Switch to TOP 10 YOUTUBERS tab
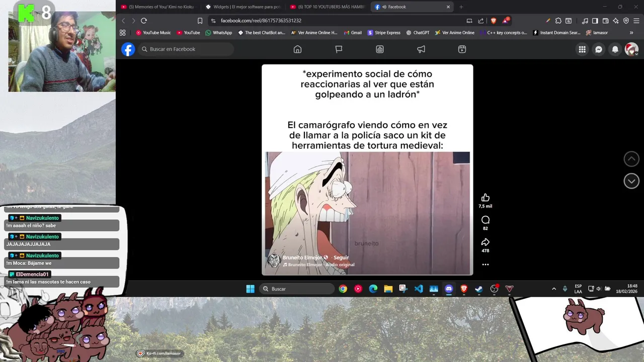This screenshot has width=644, height=362. point(328,7)
